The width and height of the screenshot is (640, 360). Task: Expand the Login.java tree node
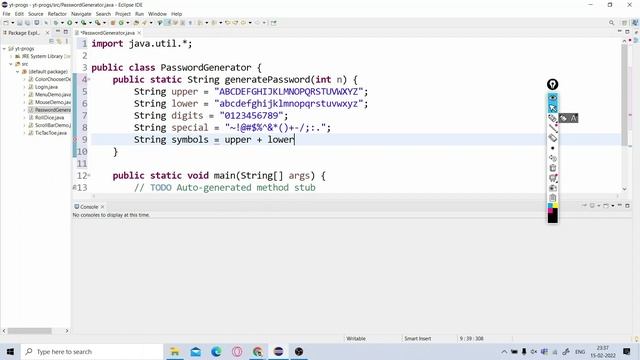24,87
